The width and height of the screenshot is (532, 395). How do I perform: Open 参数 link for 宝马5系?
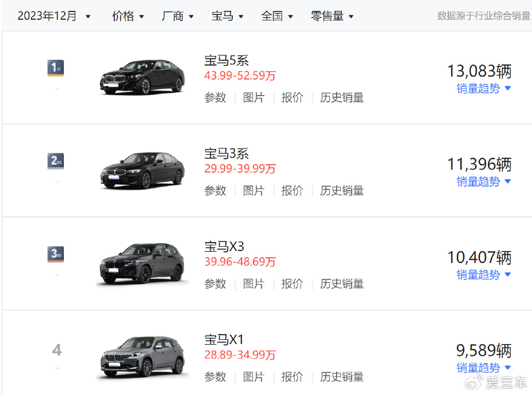[x=215, y=98]
